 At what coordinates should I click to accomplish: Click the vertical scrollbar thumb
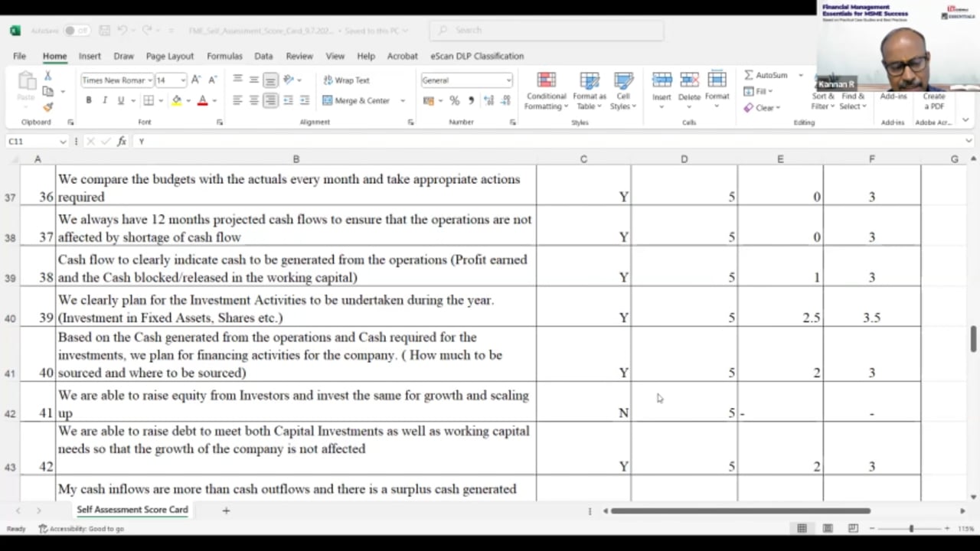973,338
